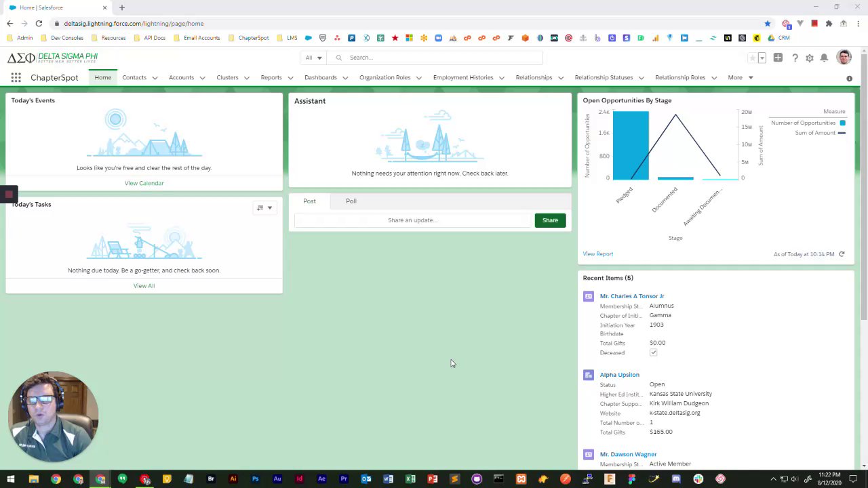This screenshot has width=868, height=488.
Task: Open the Relationships tab
Action: (x=534, y=77)
